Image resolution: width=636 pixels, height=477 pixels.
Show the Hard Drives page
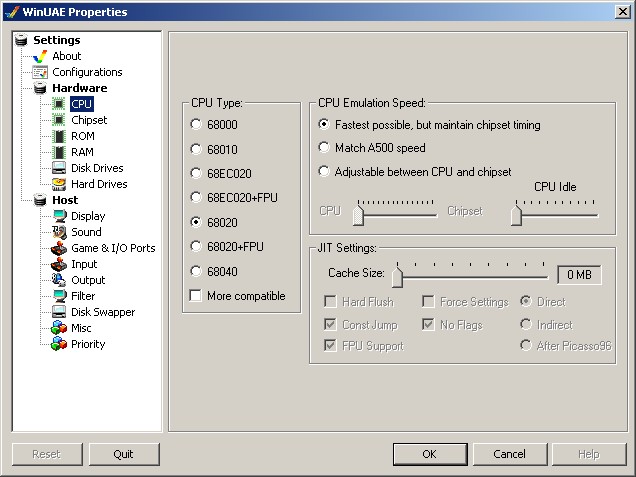[99, 184]
